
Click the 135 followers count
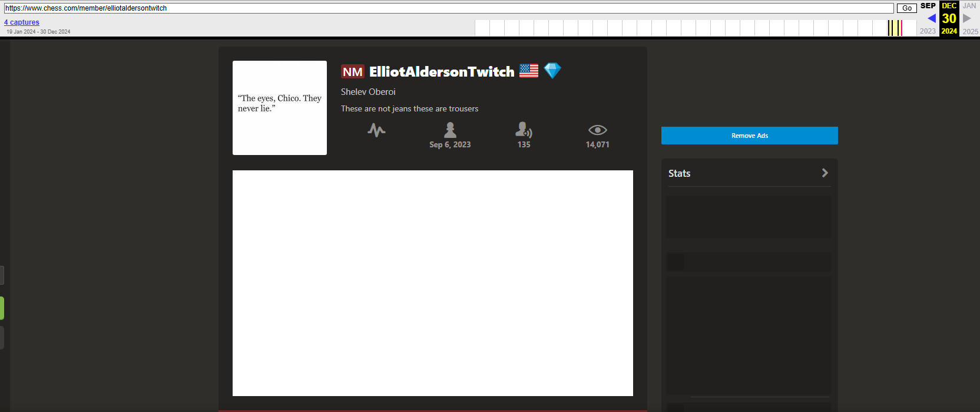click(524, 144)
